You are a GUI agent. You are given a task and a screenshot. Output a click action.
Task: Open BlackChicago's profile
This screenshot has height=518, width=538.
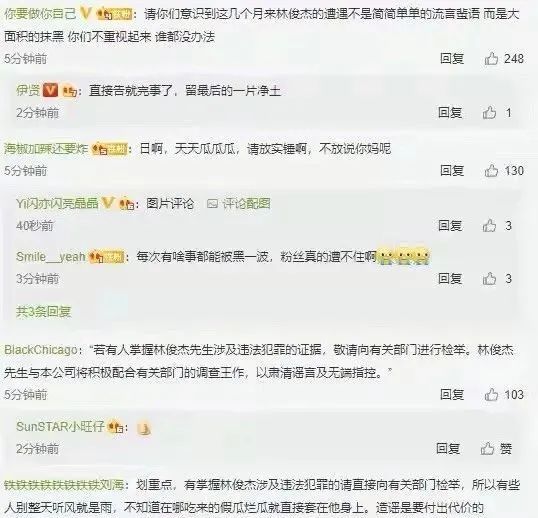coord(41,350)
